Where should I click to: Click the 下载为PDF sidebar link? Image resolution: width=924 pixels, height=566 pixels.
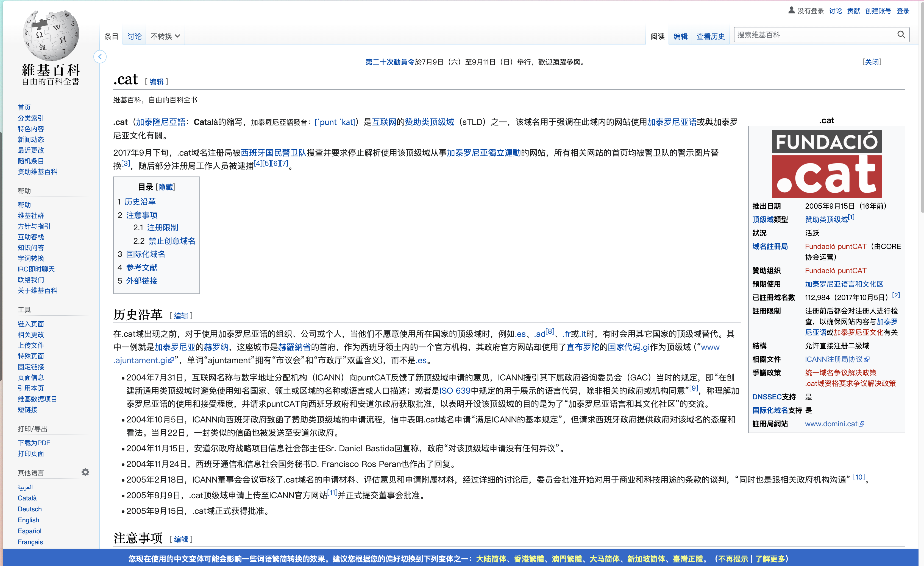(34, 443)
